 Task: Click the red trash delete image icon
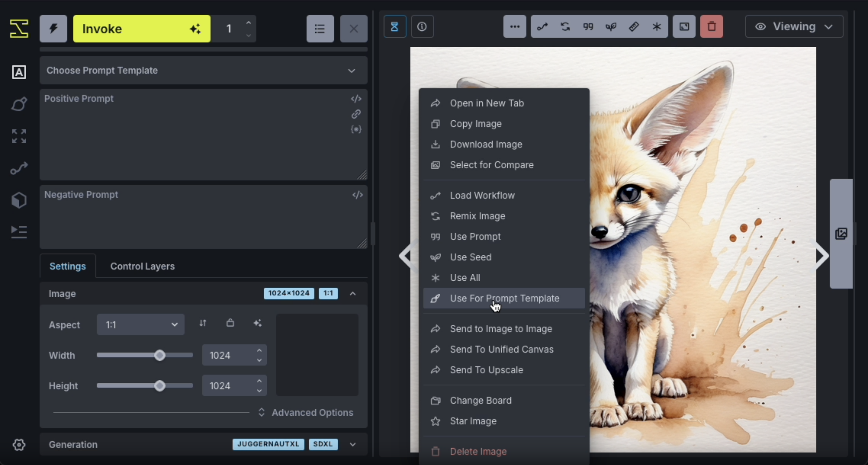pos(711,27)
